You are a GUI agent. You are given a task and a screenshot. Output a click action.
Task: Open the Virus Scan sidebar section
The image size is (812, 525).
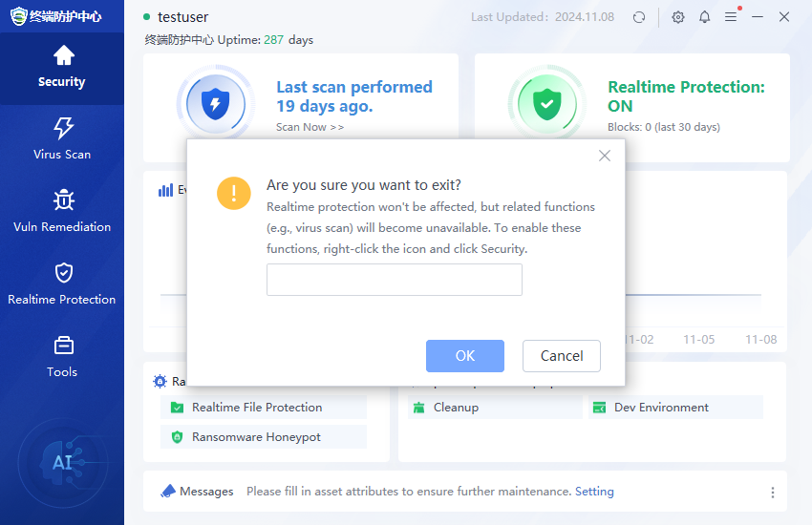[62, 137]
